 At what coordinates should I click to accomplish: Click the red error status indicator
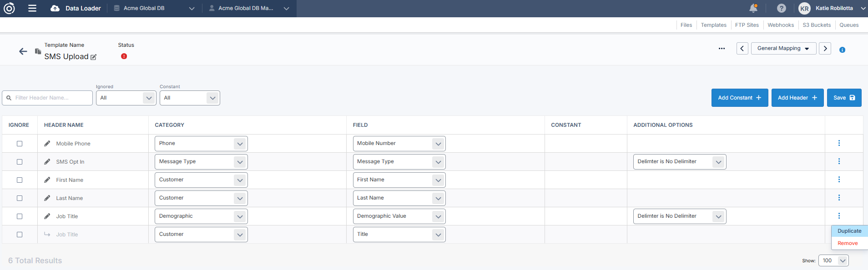pyautogui.click(x=124, y=56)
